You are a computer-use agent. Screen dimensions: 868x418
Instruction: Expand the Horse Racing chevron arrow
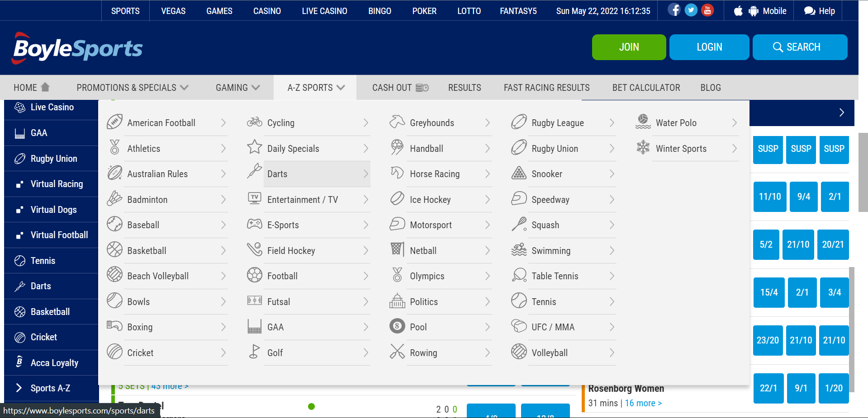487,174
